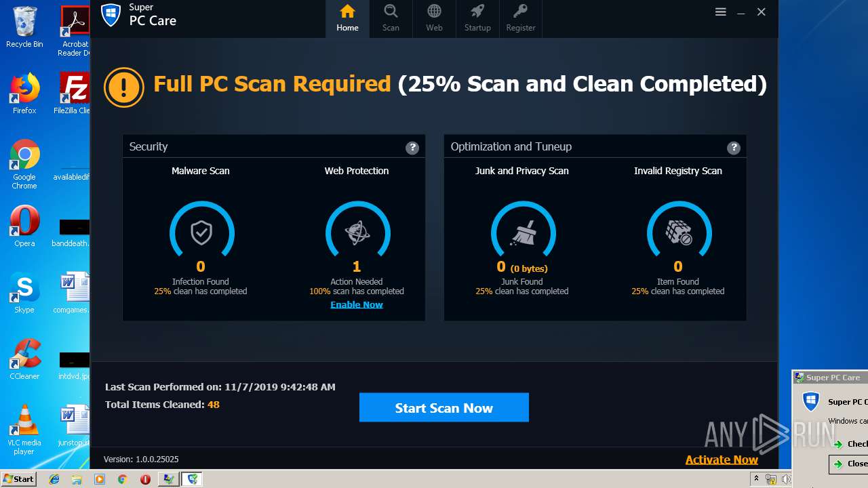This screenshot has height=488, width=868.
Task: Click the Close button in popup window
Action: (x=850, y=464)
